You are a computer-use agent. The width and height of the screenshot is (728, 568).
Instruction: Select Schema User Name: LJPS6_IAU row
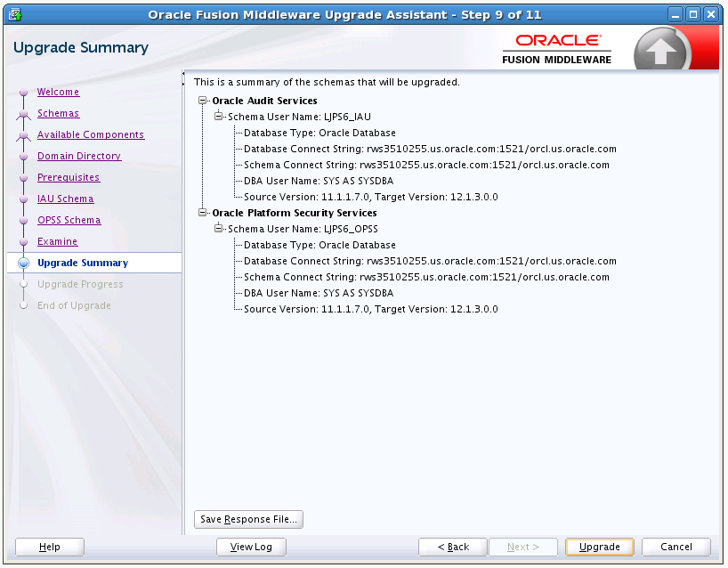299,117
